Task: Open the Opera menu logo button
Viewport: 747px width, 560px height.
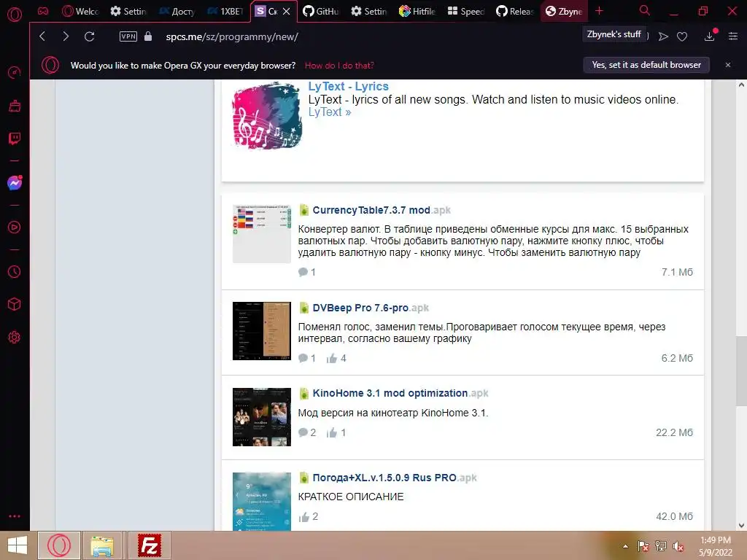Action: 15,15
